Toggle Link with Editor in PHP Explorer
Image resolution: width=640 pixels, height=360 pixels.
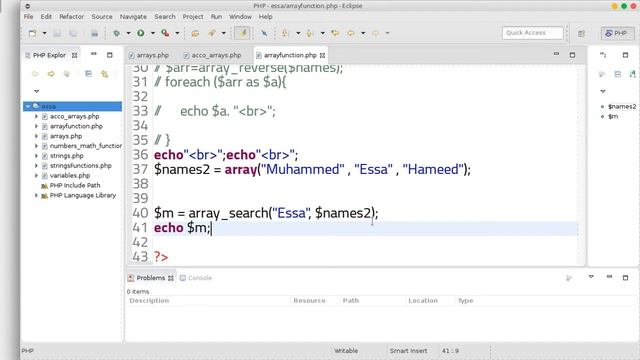104,74
